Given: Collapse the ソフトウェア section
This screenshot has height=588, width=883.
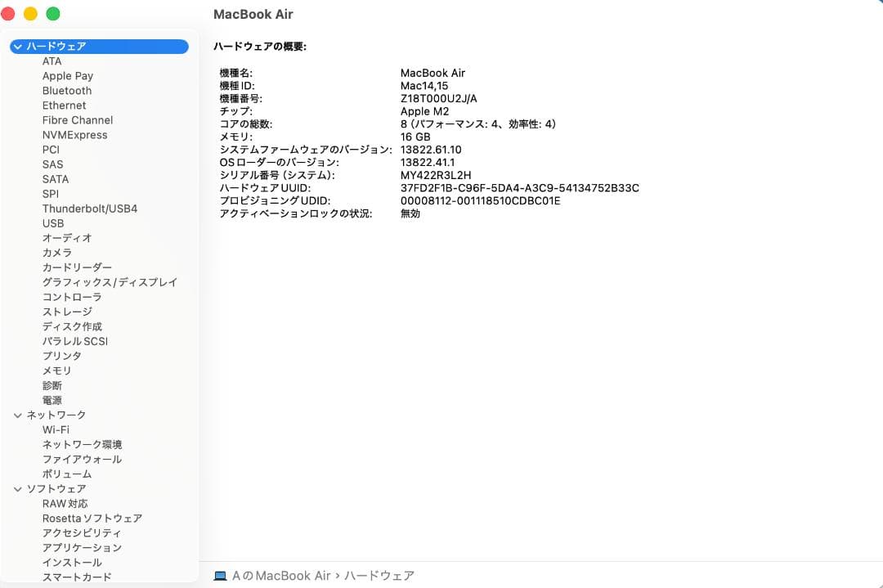Looking at the screenshot, I should pyautogui.click(x=17, y=488).
